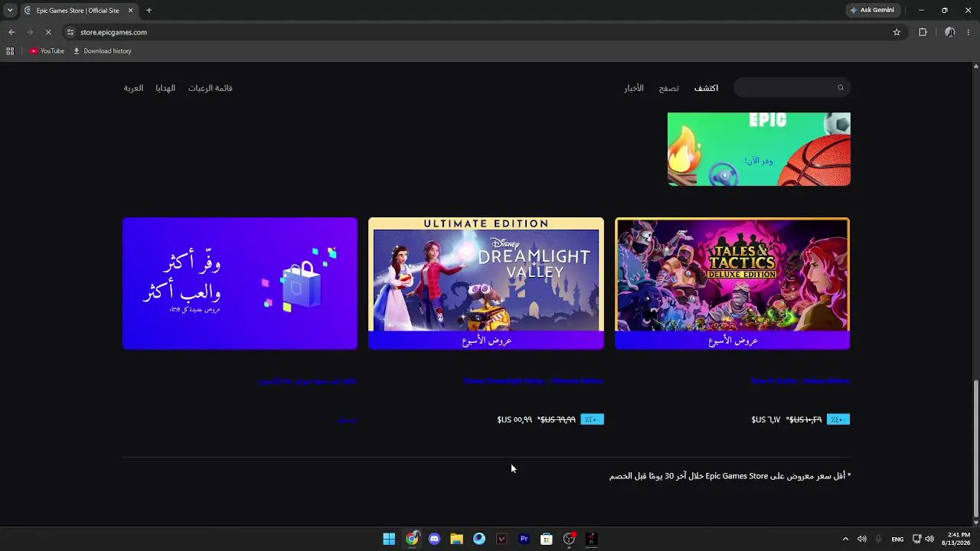Click Ask Gemini button

coord(872,11)
